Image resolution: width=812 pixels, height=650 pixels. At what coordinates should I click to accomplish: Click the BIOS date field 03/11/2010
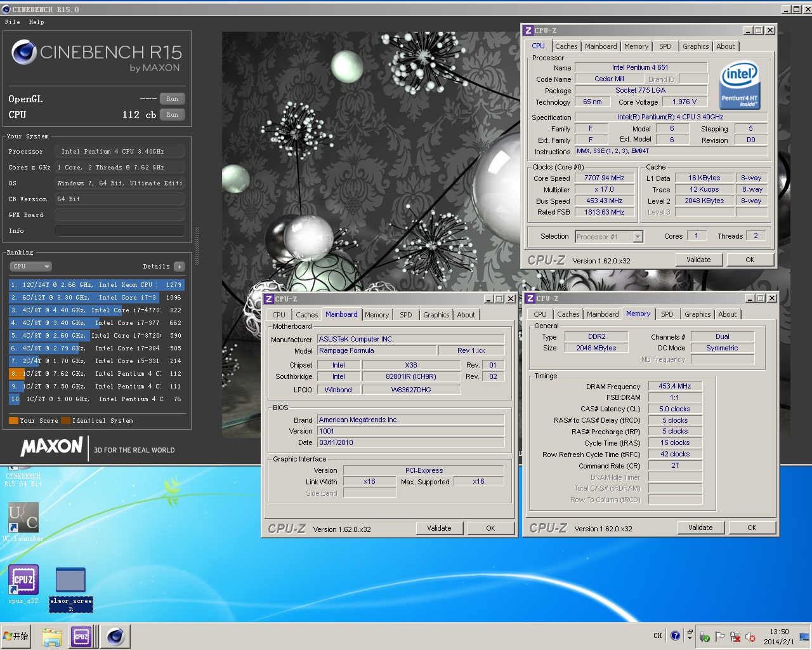pos(410,442)
